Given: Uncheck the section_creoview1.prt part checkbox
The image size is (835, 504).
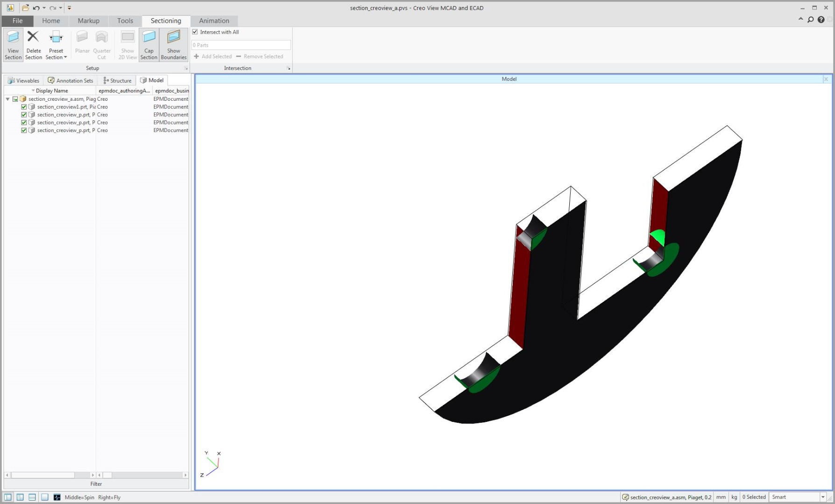Looking at the screenshot, I should click(x=24, y=107).
